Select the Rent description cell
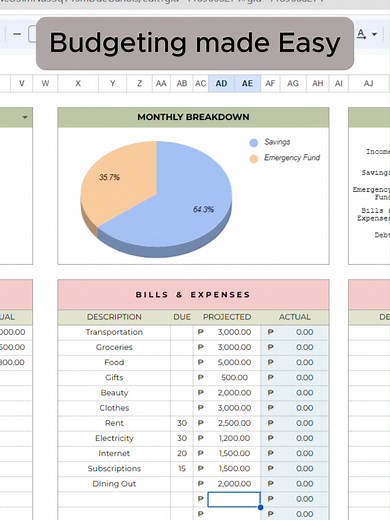This screenshot has height=520, width=390. pyautogui.click(x=114, y=423)
